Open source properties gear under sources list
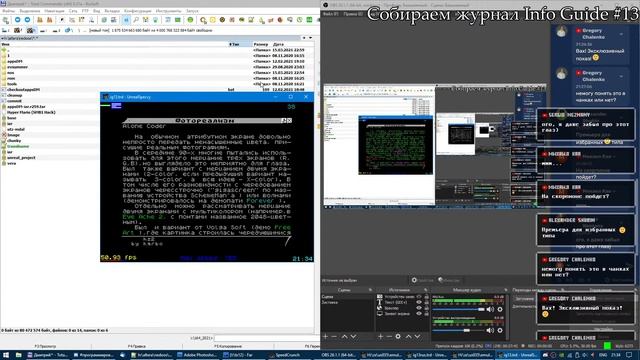640x360 pixels. point(398,336)
